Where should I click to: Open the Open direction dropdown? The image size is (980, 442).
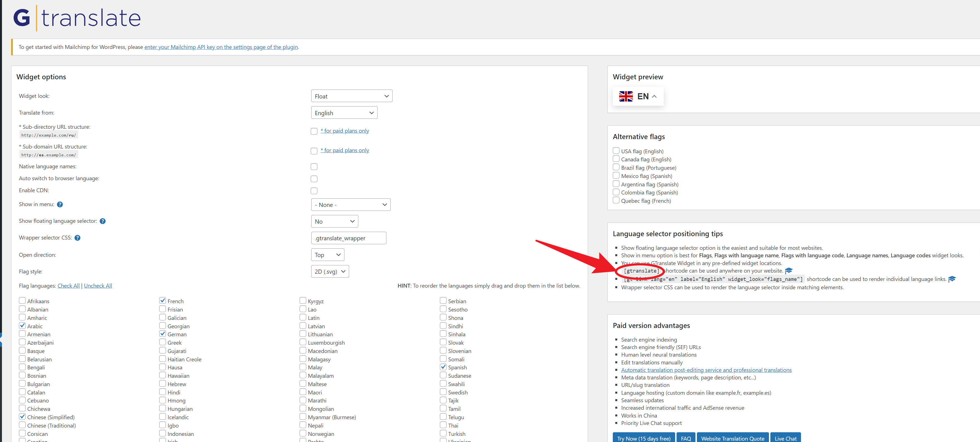click(327, 254)
